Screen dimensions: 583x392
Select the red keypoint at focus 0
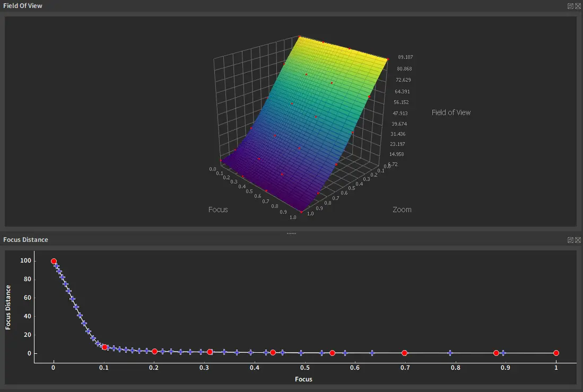[54, 261]
